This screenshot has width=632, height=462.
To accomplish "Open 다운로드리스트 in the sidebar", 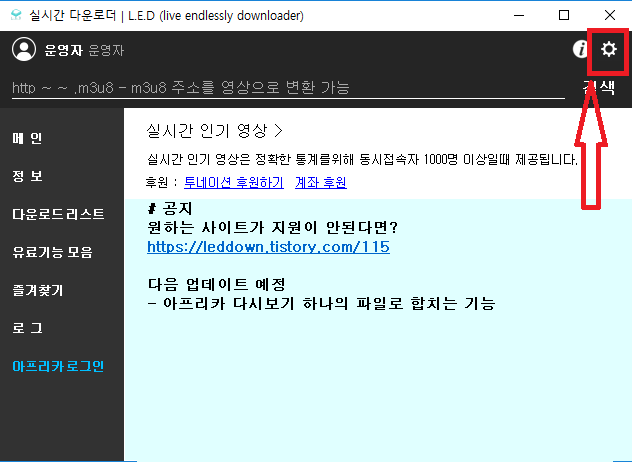I will (58, 214).
